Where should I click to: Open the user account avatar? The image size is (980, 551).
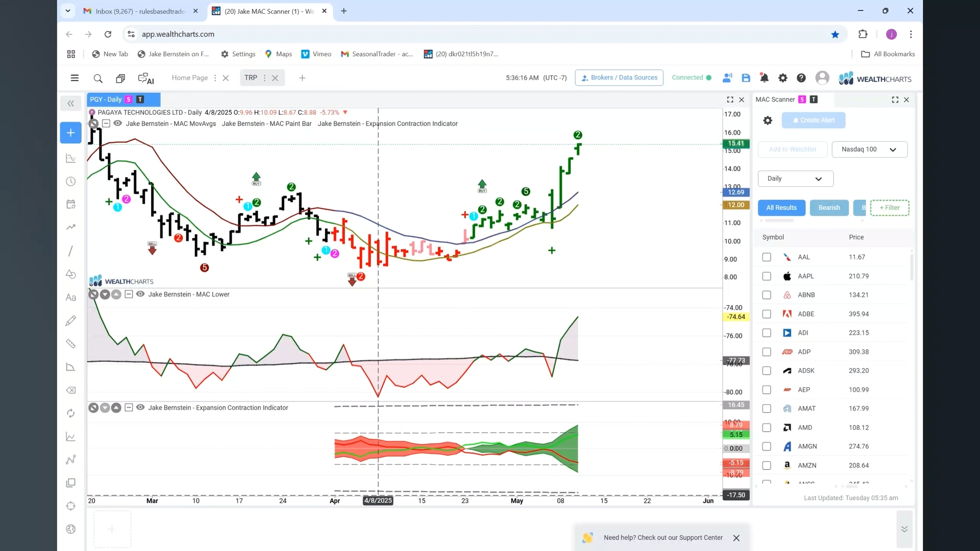pyautogui.click(x=822, y=78)
